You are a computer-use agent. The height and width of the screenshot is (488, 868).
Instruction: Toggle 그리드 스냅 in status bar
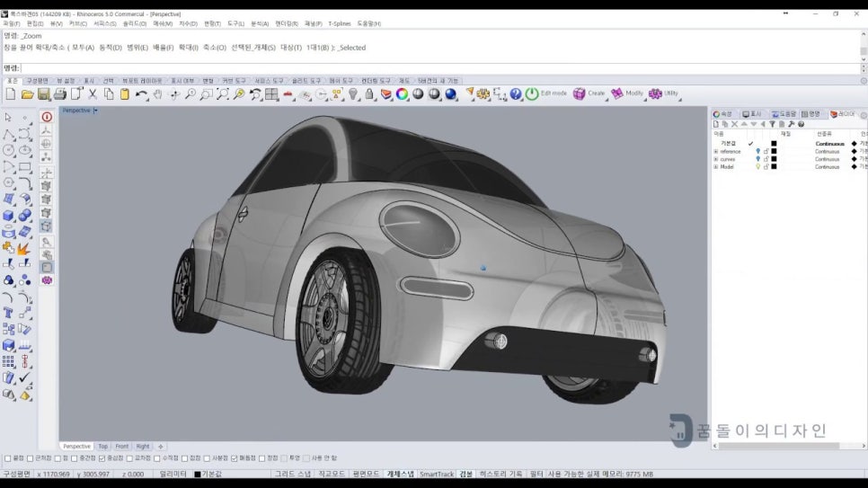(x=293, y=475)
